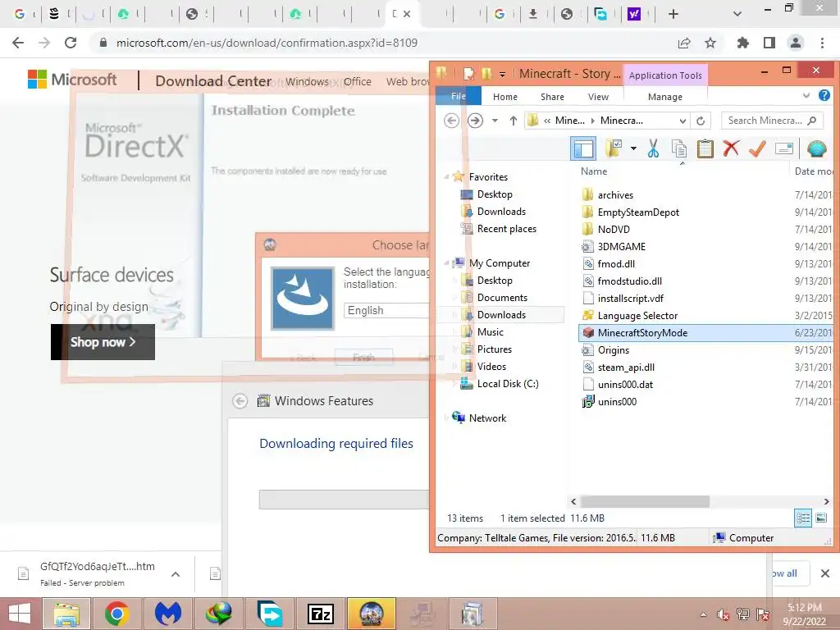
Task: Click the horizontal scrollbar in file list
Action: click(x=645, y=501)
